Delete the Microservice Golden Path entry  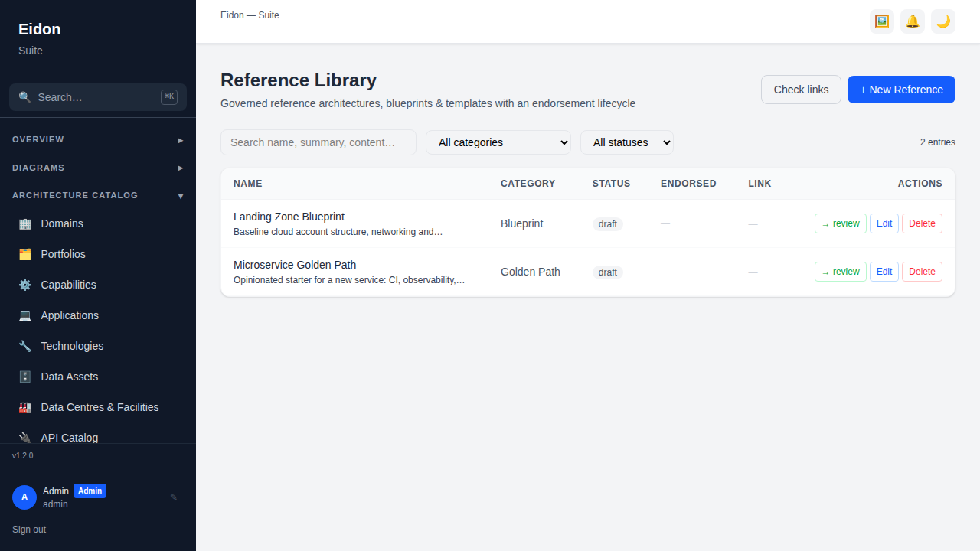pyautogui.click(x=922, y=272)
